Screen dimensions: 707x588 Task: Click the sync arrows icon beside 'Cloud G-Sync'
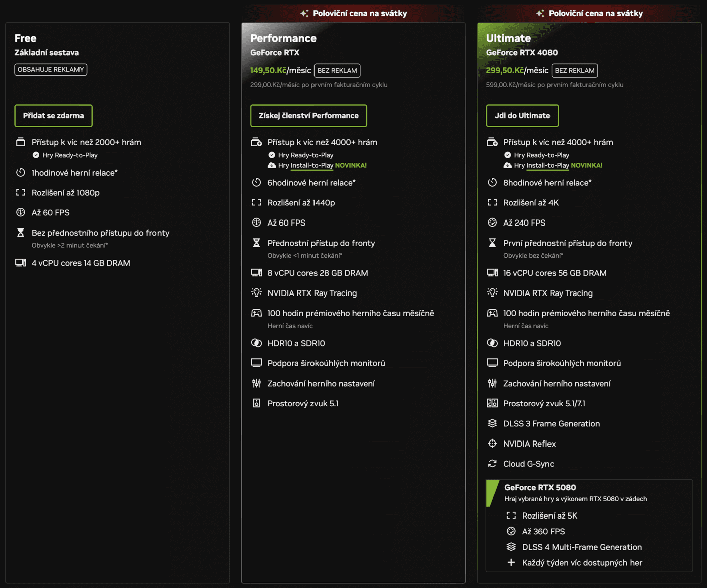pyautogui.click(x=492, y=464)
